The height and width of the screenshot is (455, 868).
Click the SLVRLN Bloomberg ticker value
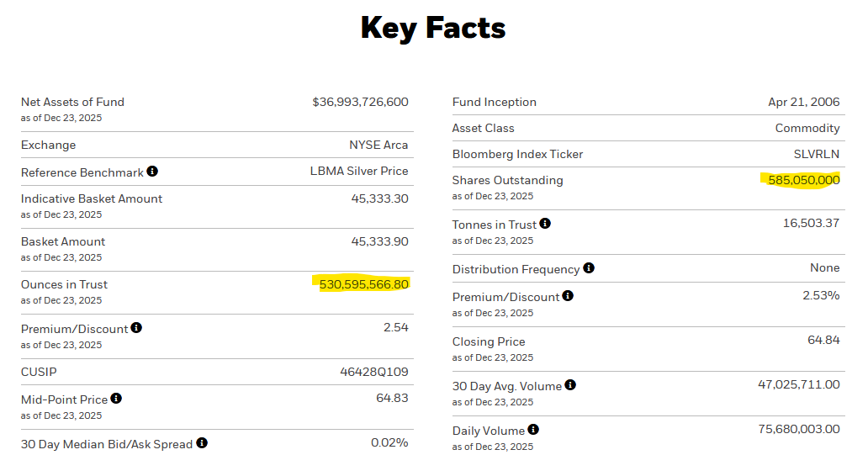(x=817, y=154)
